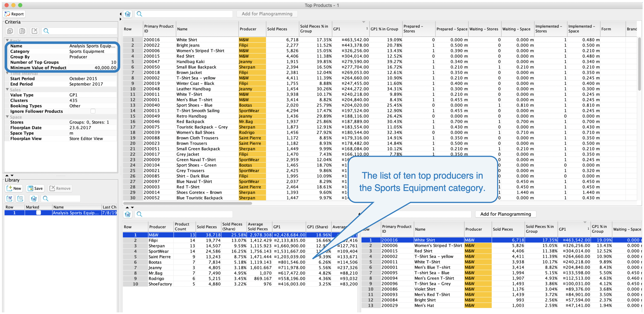Sort top table by GP1 column header
Screen dimensions: 644x314
(x=350, y=29)
